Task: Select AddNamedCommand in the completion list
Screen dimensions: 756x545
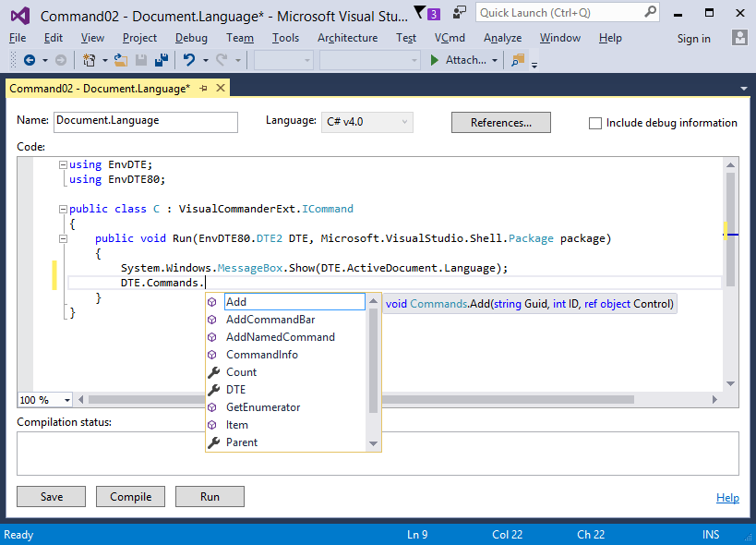Action: pyautogui.click(x=280, y=337)
